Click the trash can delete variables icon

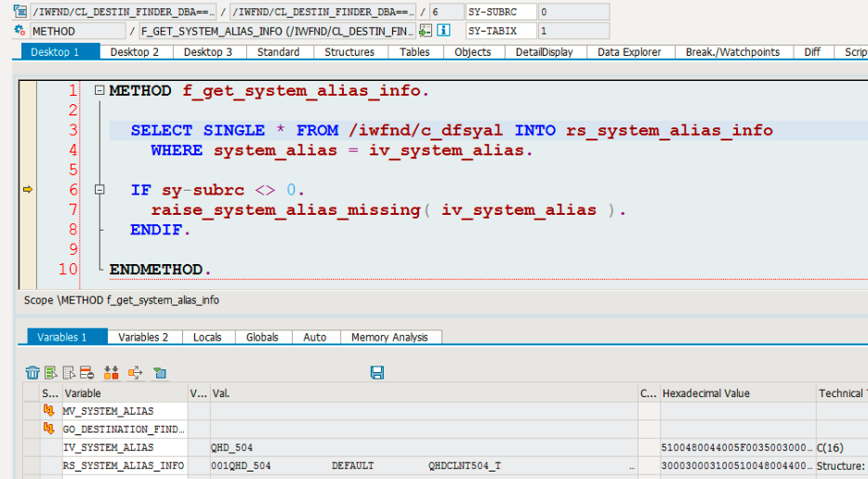pos(33,373)
